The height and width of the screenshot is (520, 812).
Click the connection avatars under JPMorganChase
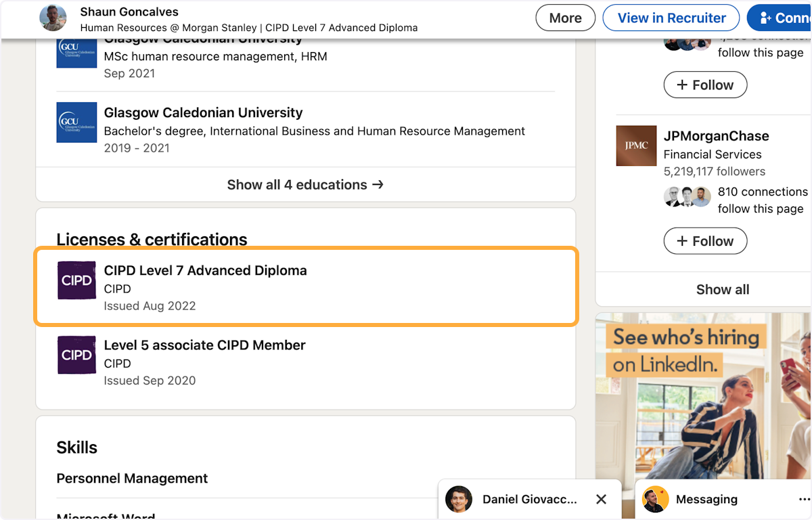point(687,197)
